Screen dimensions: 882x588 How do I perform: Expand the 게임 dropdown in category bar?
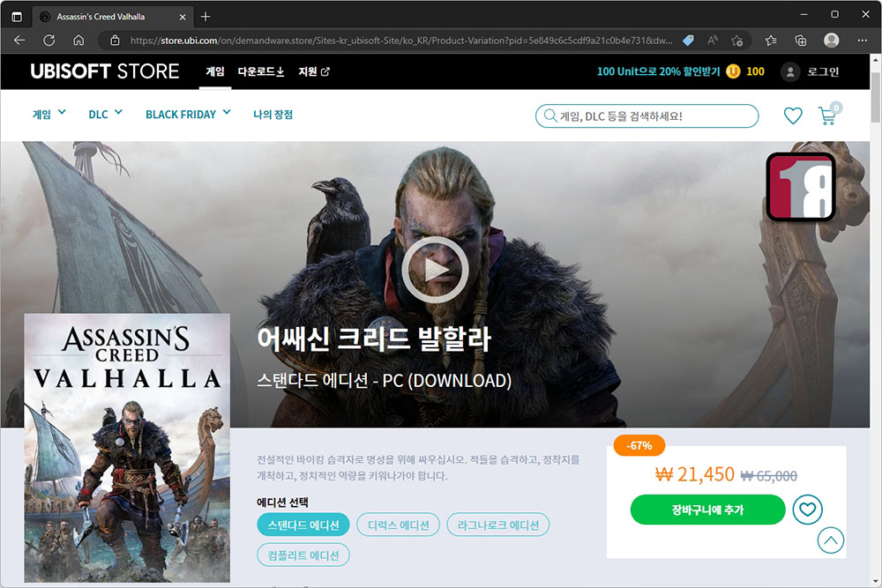tap(49, 114)
